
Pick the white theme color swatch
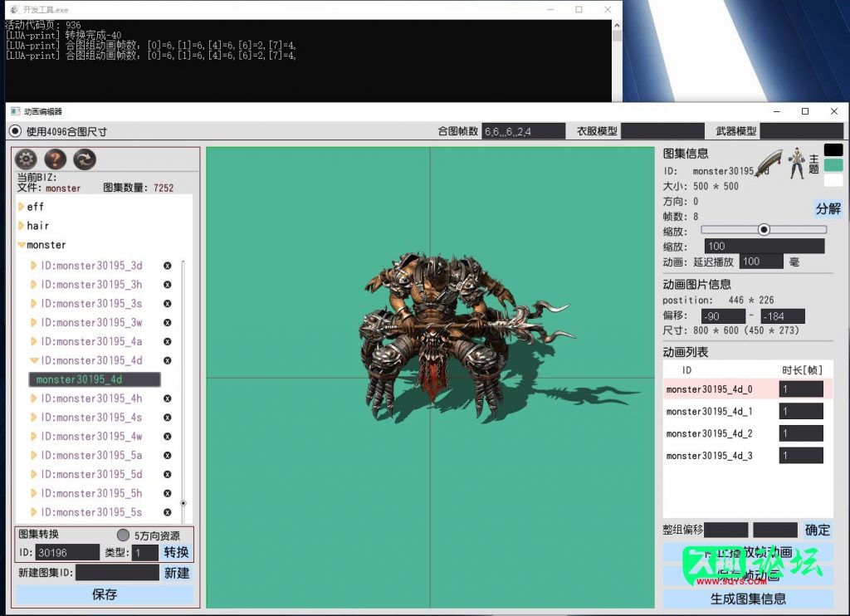point(833,180)
